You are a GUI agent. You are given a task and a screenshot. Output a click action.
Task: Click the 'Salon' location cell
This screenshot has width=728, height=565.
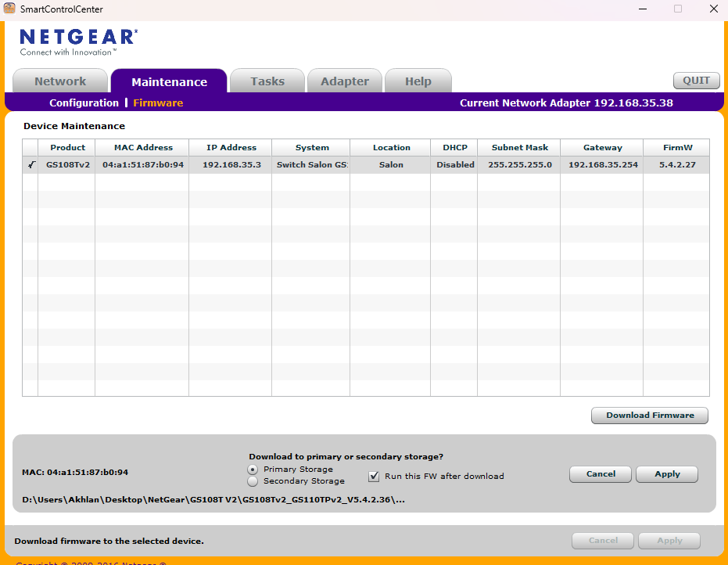pos(391,164)
